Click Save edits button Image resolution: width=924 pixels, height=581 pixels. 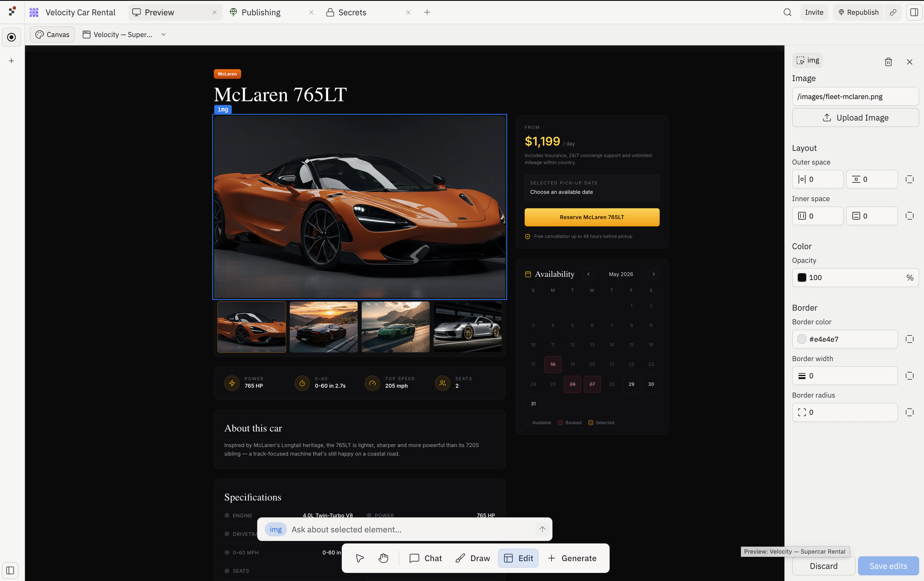[x=888, y=566]
